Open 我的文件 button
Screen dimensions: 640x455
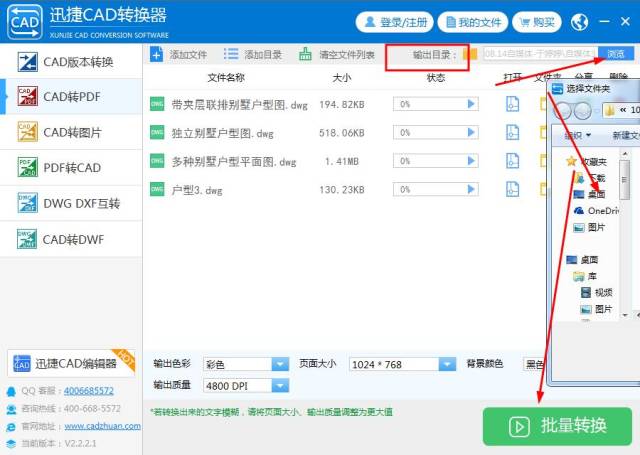pos(473,22)
